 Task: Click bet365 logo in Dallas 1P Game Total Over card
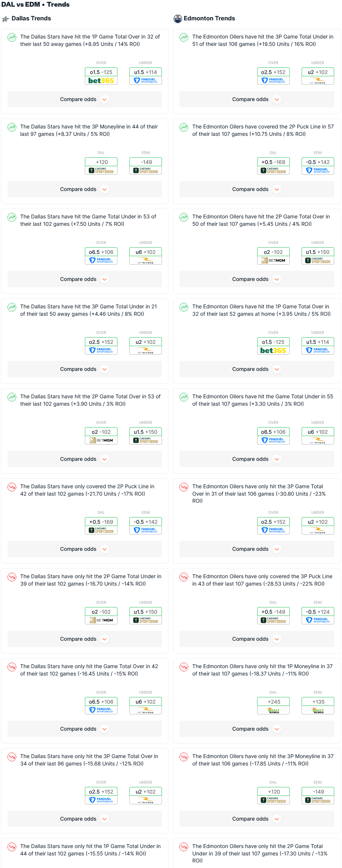coord(101,81)
